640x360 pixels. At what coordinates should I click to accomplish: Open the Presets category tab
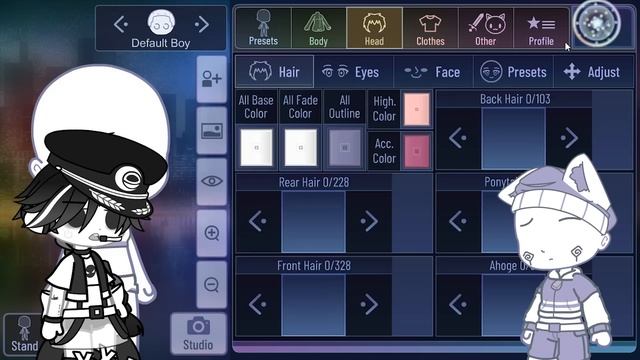point(263,28)
